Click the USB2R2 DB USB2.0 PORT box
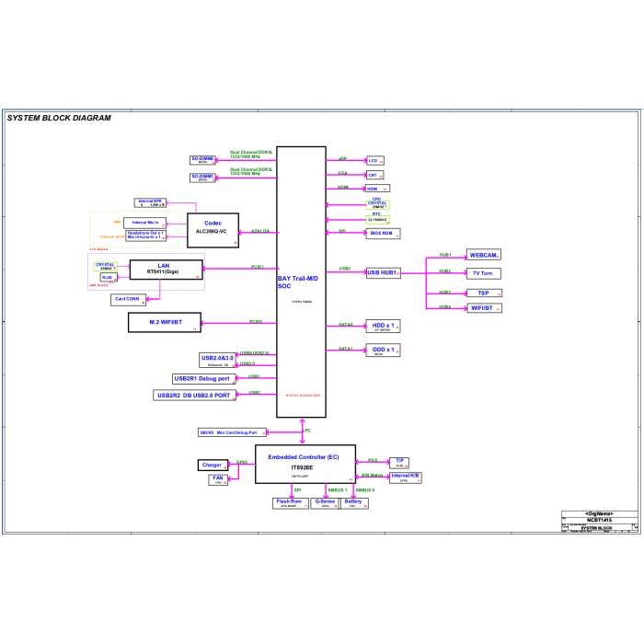Viewport: 644px width, 644px height. (195, 395)
